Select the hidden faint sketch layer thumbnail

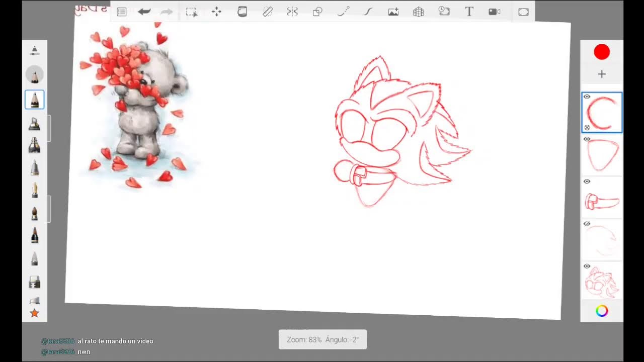point(602,239)
